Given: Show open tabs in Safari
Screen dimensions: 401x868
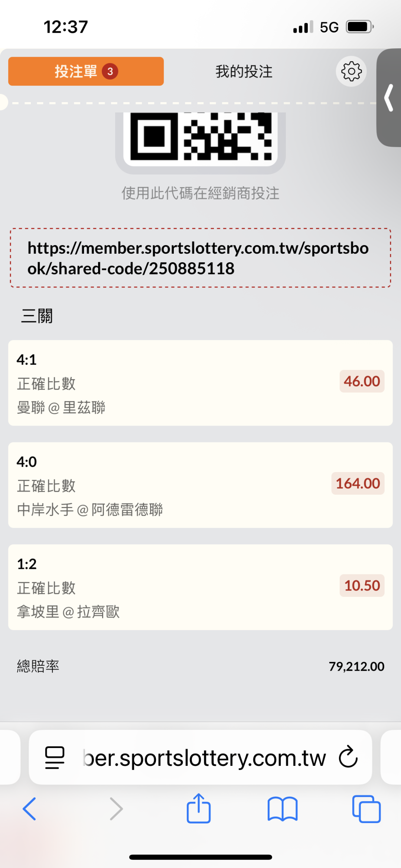Looking at the screenshot, I should point(366,809).
